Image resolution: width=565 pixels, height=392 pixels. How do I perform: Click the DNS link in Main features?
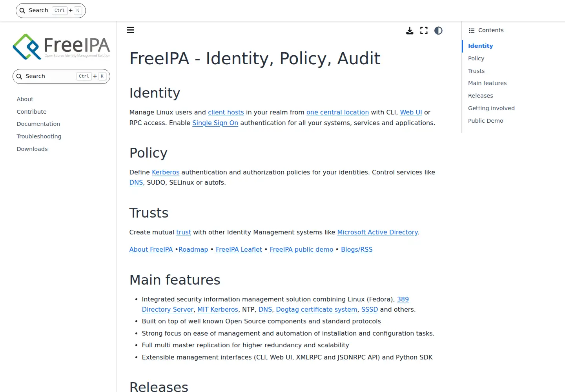[265, 310]
